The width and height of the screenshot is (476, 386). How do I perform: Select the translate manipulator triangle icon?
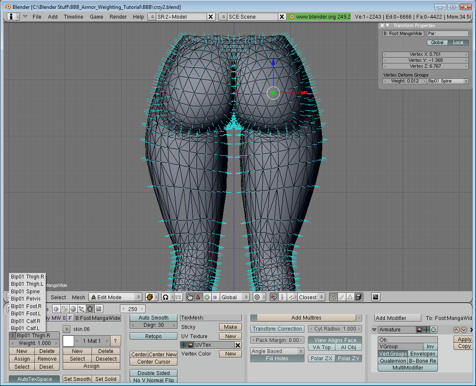[198, 297]
